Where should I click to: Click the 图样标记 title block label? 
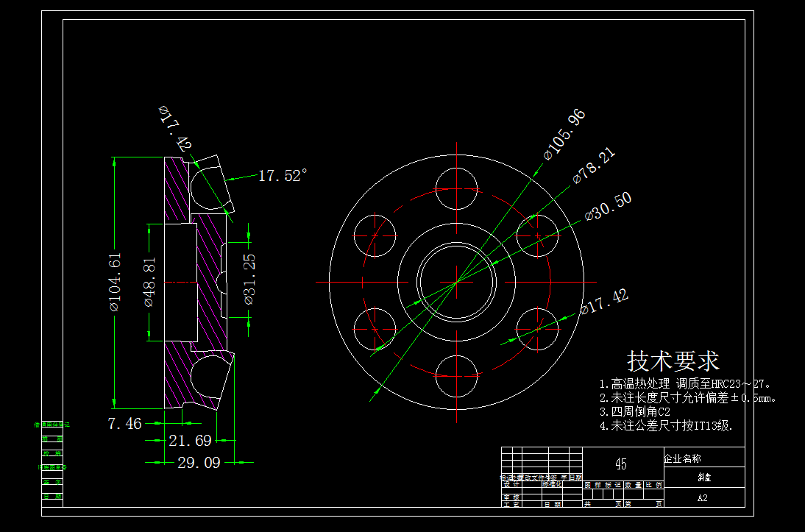603,485
